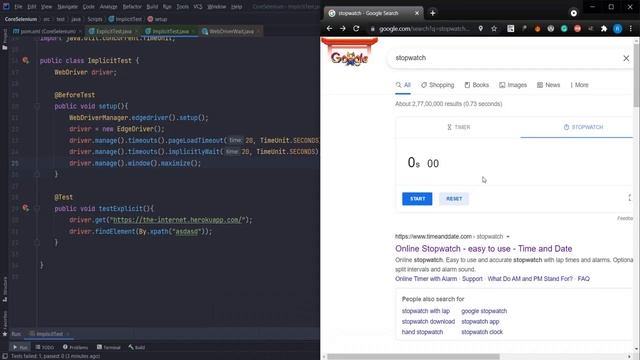
Task: Click the run gutter icon beside testExplicit method
Action: point(26,208)
